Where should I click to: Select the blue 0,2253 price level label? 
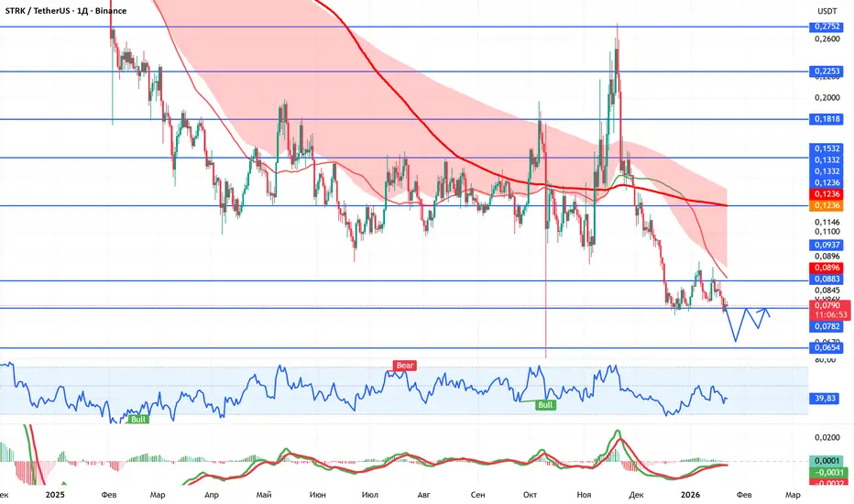click(x=827, y=71)
